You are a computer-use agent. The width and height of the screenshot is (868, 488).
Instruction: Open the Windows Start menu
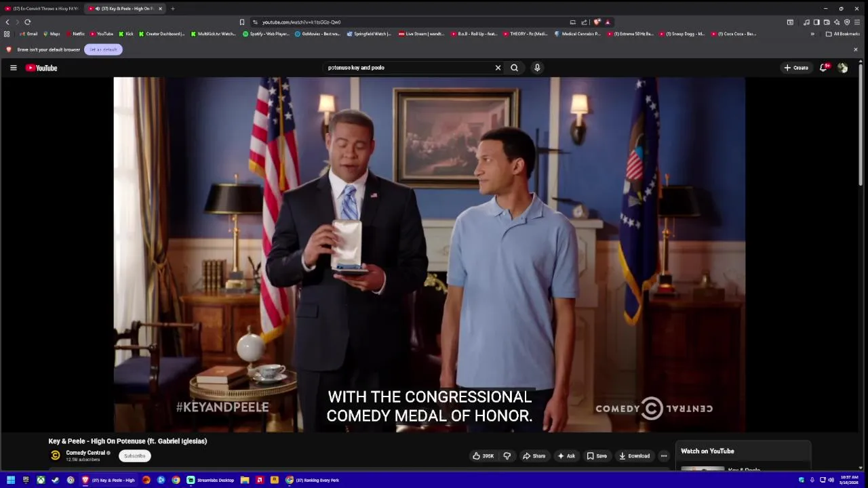pos(11,480)
